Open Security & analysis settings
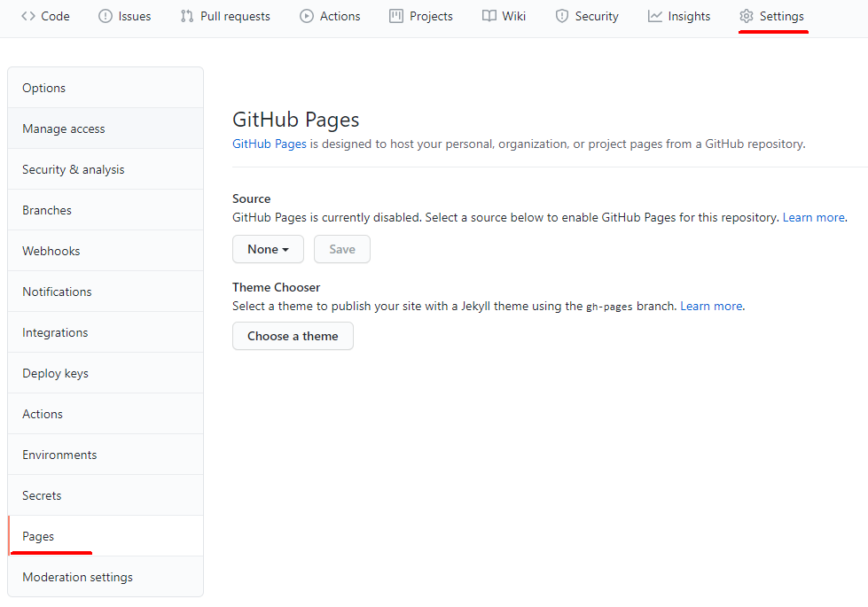The height and width of the screenshot is (607, 868). (106, 169)
